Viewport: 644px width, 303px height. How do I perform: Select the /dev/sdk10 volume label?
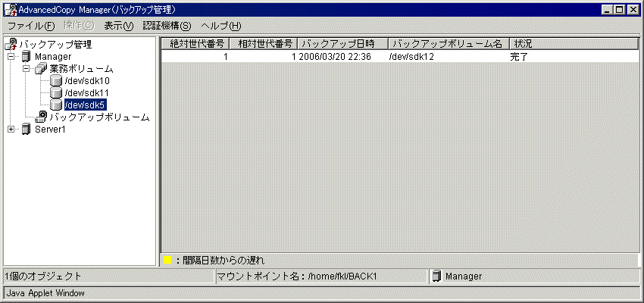[87, 80]
